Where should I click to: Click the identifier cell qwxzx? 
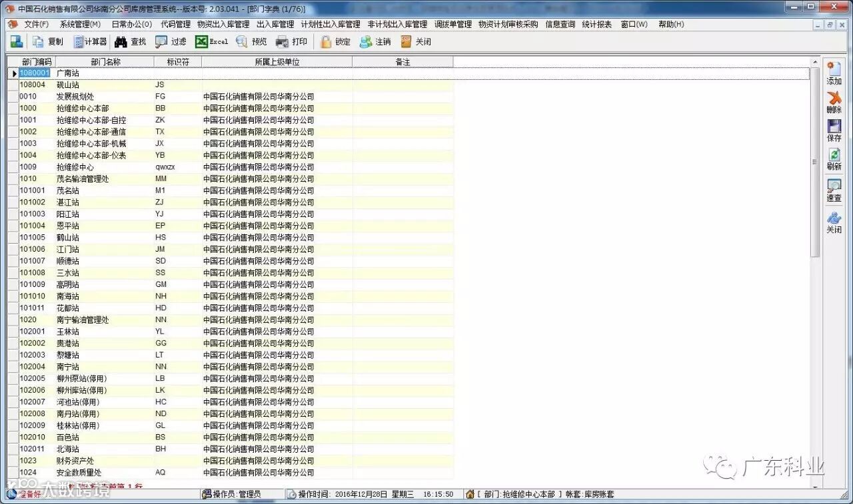(178, 167)
